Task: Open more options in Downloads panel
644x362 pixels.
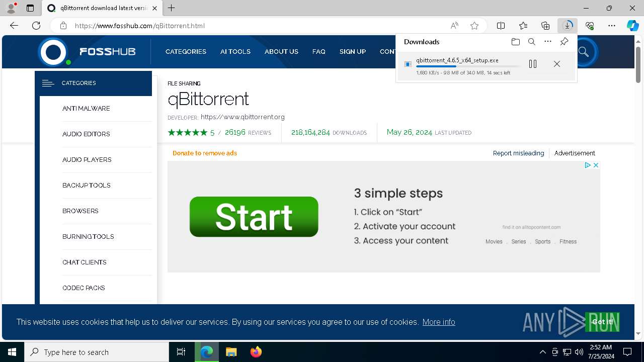Action: [x=548, y=42]
